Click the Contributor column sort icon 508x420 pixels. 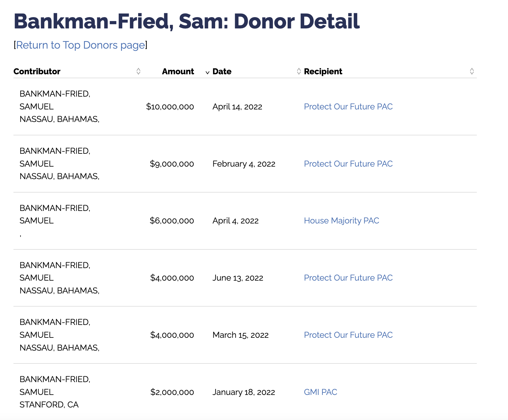coord(138,71)
